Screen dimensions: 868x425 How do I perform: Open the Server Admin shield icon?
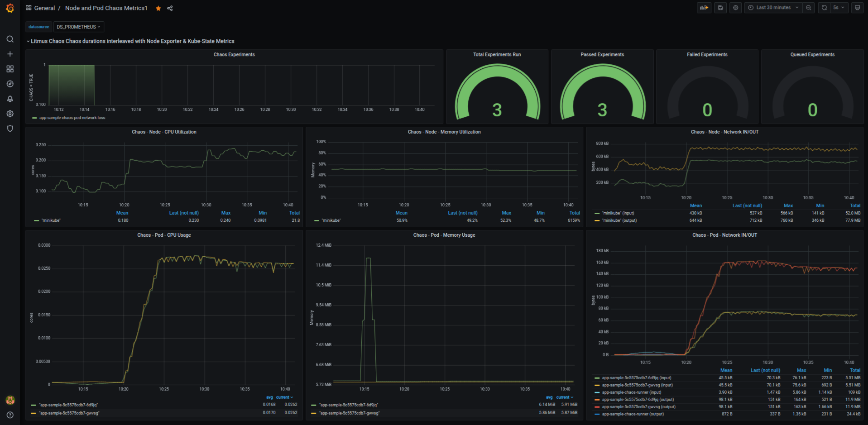pos(10,129)
